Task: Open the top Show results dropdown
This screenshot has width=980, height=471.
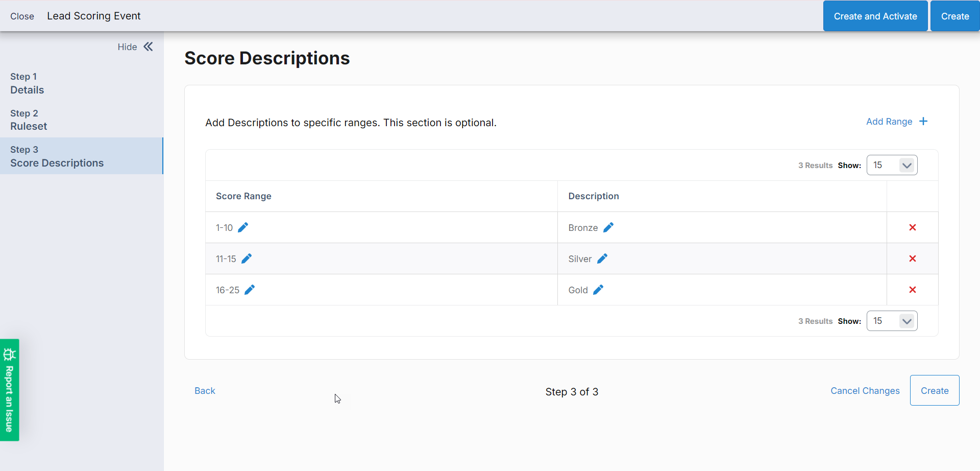Action: (x=892, y=165)
